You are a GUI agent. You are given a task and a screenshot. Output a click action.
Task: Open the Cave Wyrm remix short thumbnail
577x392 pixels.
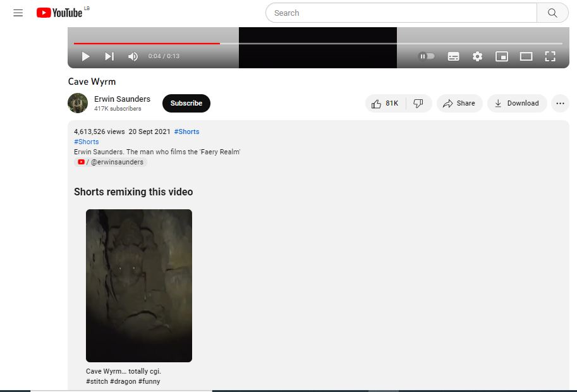coord(139,285)
